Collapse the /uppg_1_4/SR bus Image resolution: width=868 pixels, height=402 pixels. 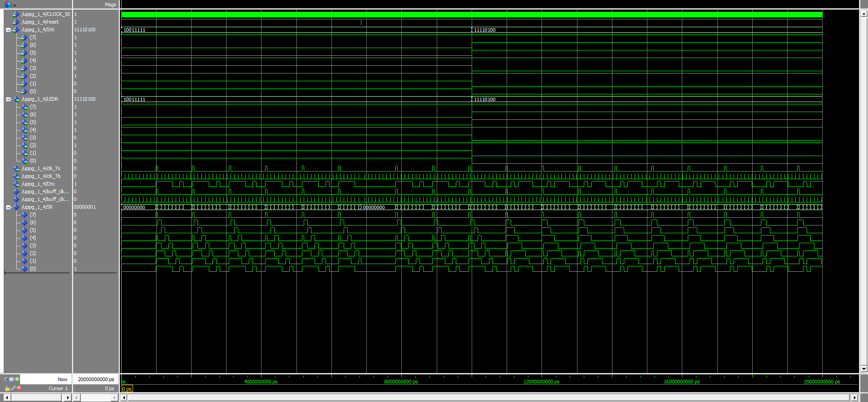pos(8,207)
